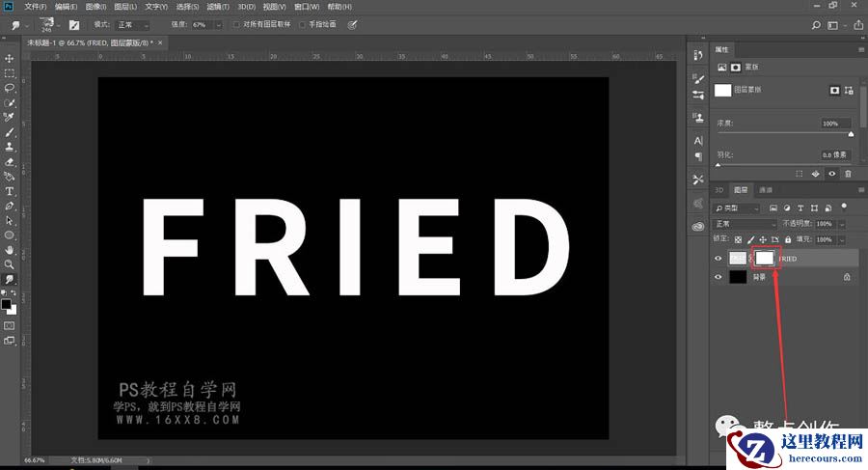The width and height of the screenshot is (868, 470).
Task: Open the Mode dropdown in options bar
Action: coord(132,25)
